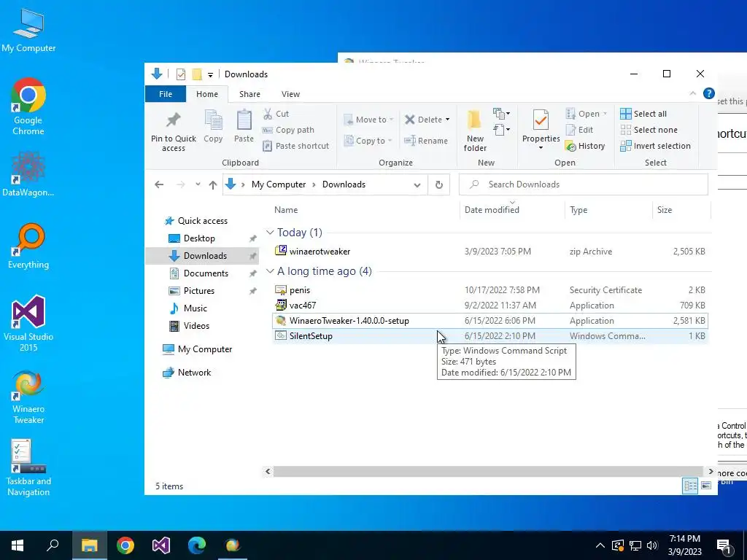Select Winaero Tweaker desktop shortcut
The height and width of the screenshot is (560, 747).
(28, 397)
